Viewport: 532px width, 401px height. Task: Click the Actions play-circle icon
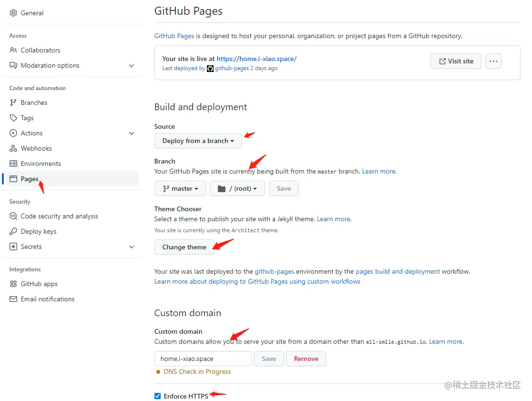pos(13,133)
